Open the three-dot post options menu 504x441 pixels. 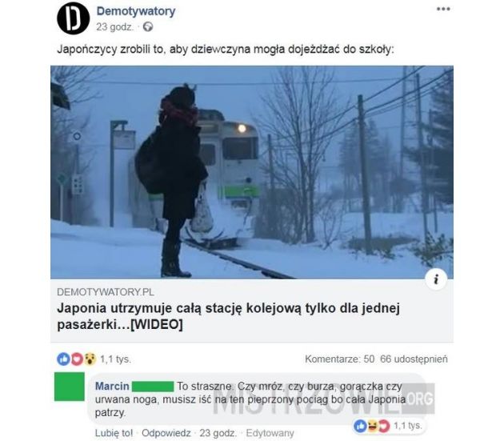pos(443,9)
